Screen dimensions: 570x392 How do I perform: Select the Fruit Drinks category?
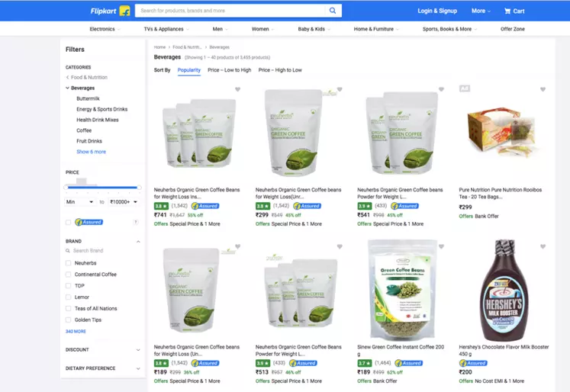tap(89, 141)
